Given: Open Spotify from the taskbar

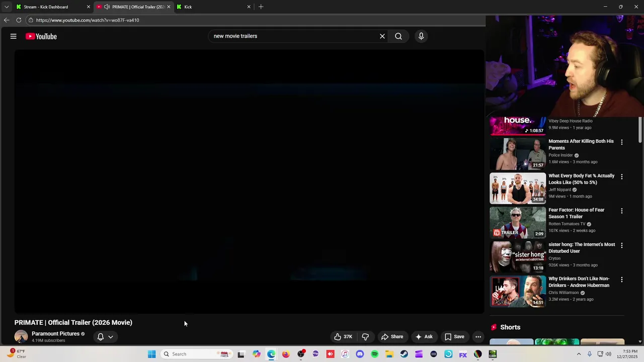Looking at the screenshot, I should pyautogui.click(x=374, y=354).
